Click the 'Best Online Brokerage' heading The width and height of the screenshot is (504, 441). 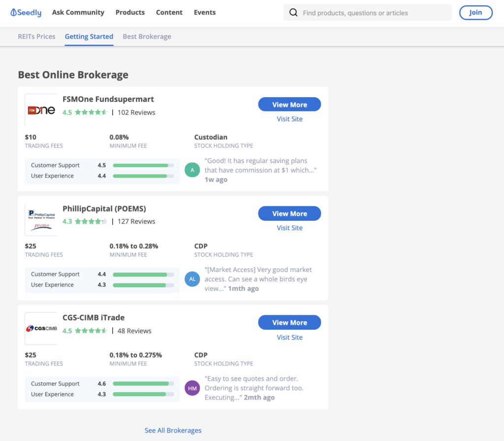73,75
